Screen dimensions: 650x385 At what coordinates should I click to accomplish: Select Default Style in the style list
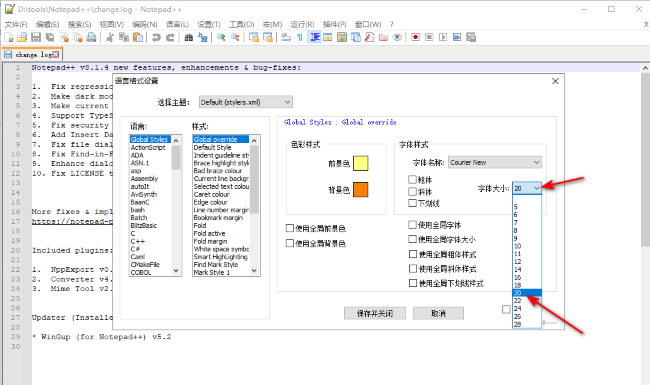(212, 148)
